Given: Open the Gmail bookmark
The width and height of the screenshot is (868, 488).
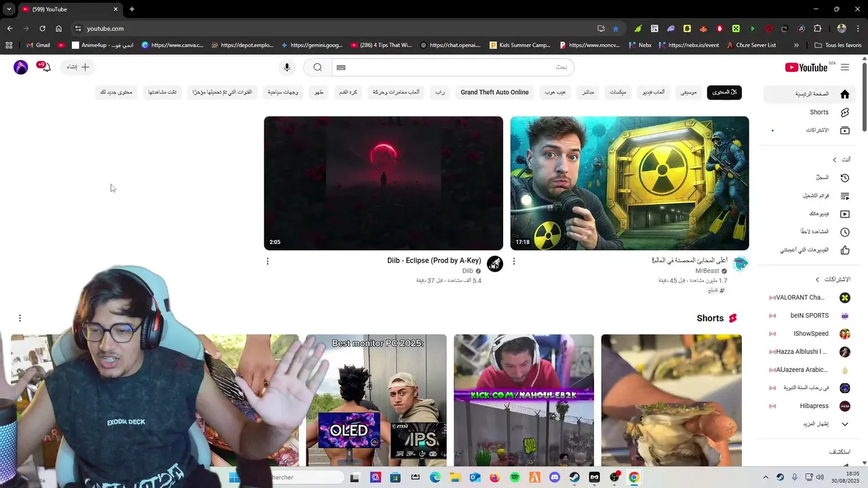Looking at the screenshot, I should (38, 45).
